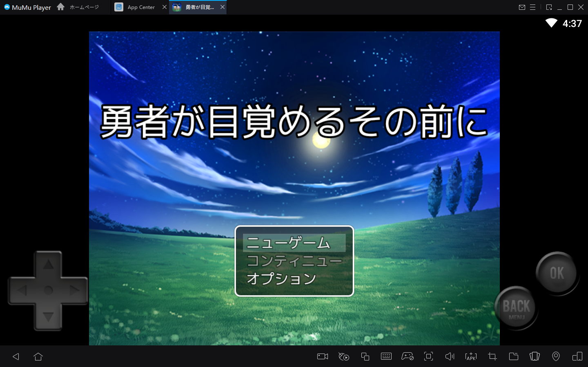Image resolution: width=588 pixels, height=367 pixels.
Task: Open the MuMu Player mail icon
Action: [522, 7]
